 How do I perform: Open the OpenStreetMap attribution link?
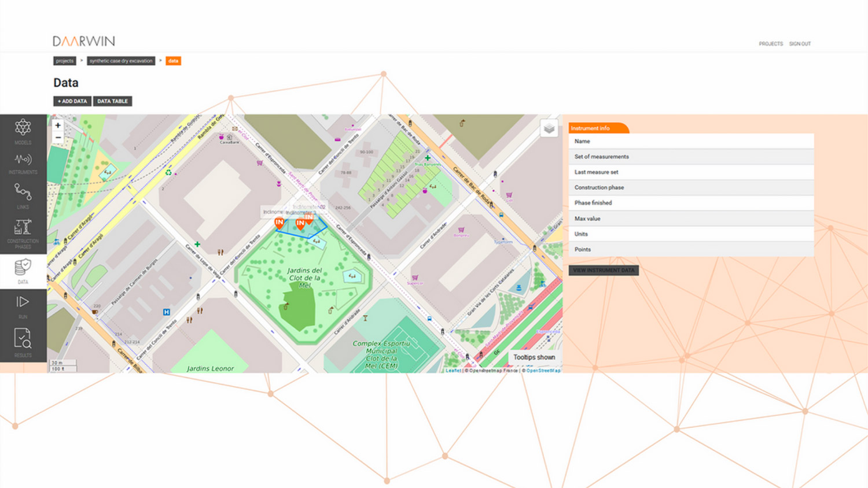coord(543,371)
